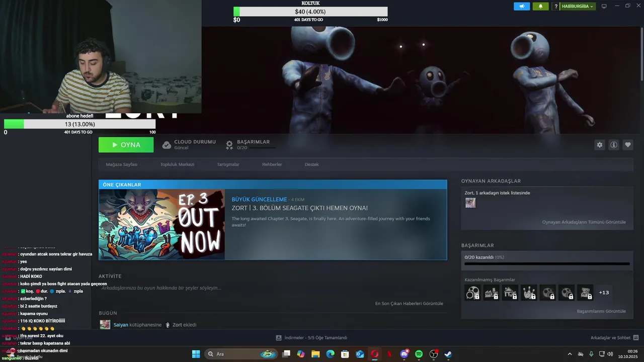
Task: Open Outlook from the taskbar
Action: point(360,354)
